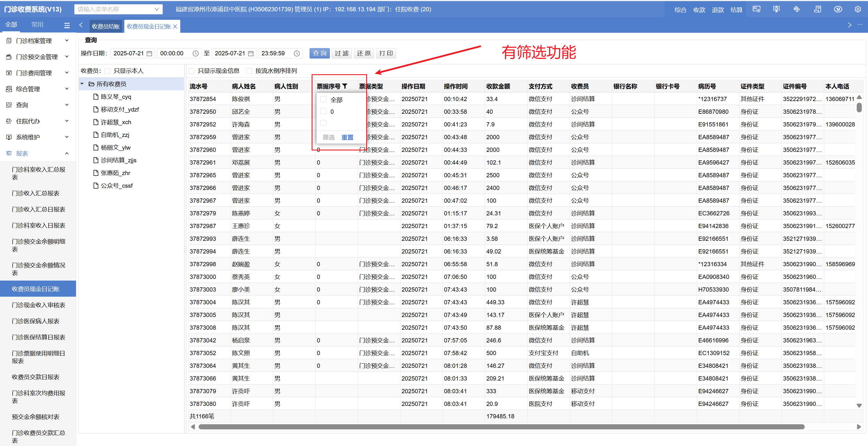Open the start date calendar picker icon
This screenshot has height=446, width=868.
149,54
